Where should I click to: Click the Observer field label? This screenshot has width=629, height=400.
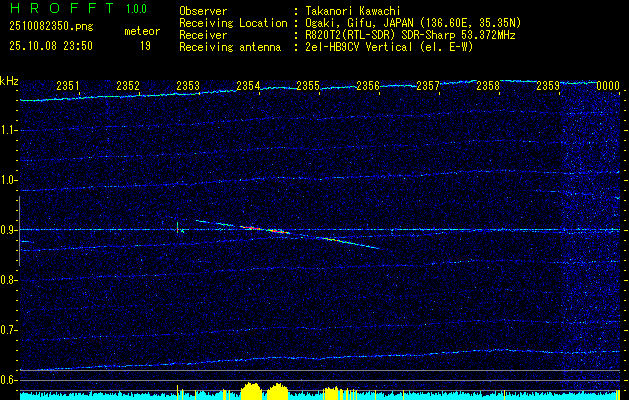pyautogui.click(x=203, y=11)
